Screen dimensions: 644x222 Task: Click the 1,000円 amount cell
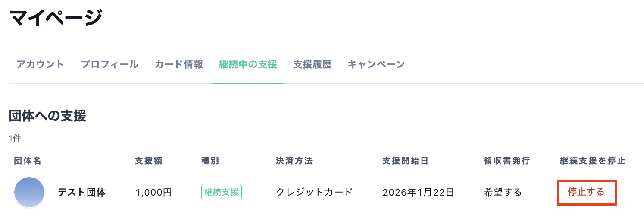click(153, 192)
